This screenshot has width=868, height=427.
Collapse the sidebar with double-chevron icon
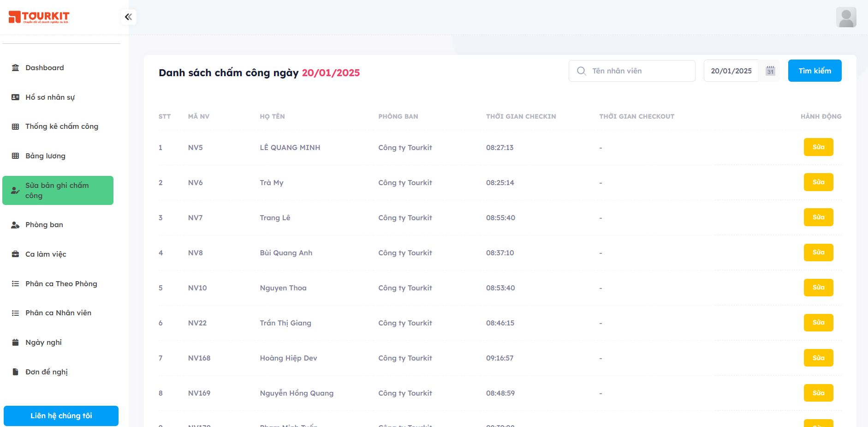[x=128, y=17]
